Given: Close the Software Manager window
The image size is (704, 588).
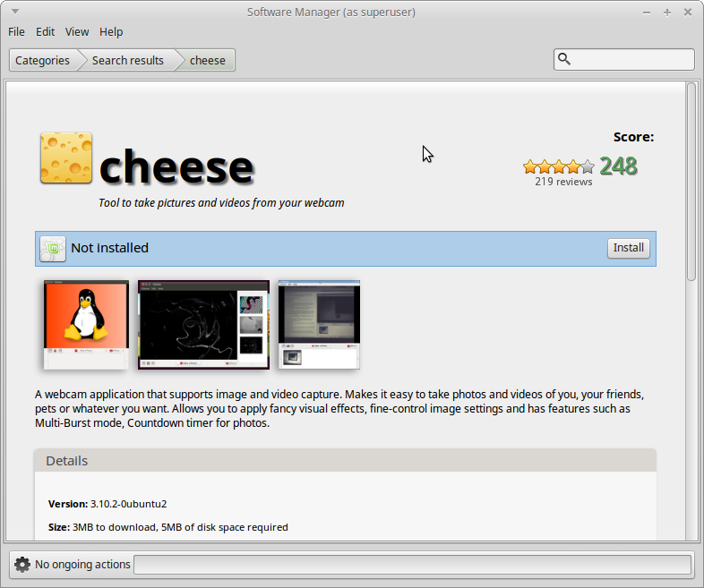Looking at the screenshot, I should pos(688,13).
